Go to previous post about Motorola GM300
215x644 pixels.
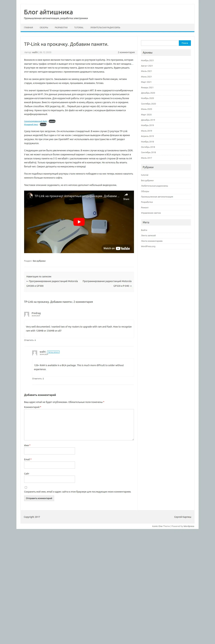point(52,284)
